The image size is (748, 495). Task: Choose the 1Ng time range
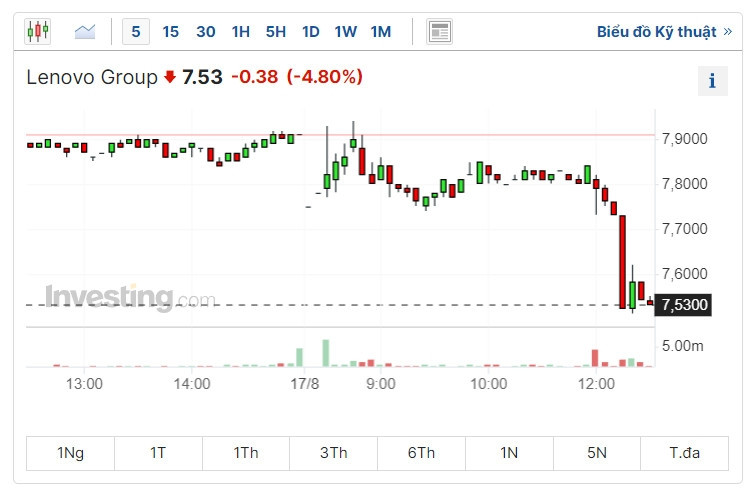(x=71, y=453)
